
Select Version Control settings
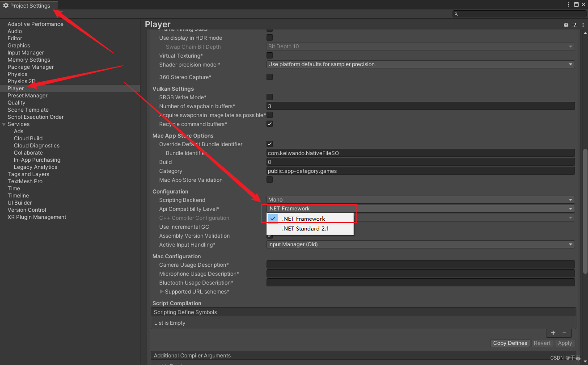click(27, 210)
